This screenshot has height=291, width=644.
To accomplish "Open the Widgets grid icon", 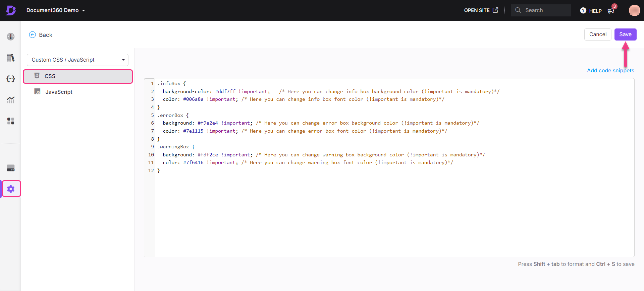I will 11,121.
